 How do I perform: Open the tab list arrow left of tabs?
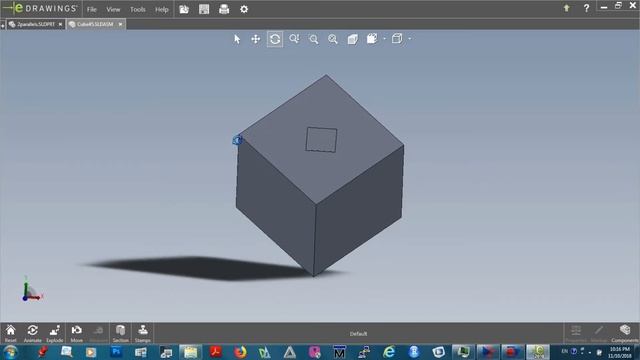[3, 25]
